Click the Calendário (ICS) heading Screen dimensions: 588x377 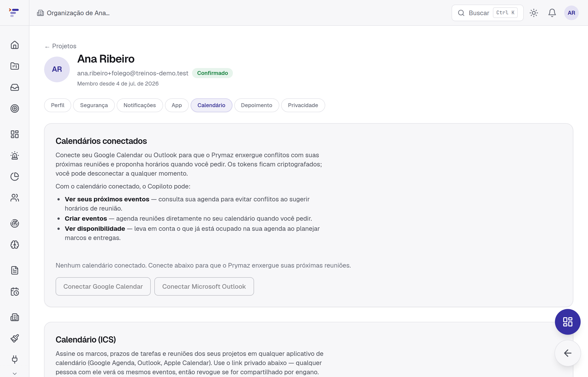tap(86, 340)
